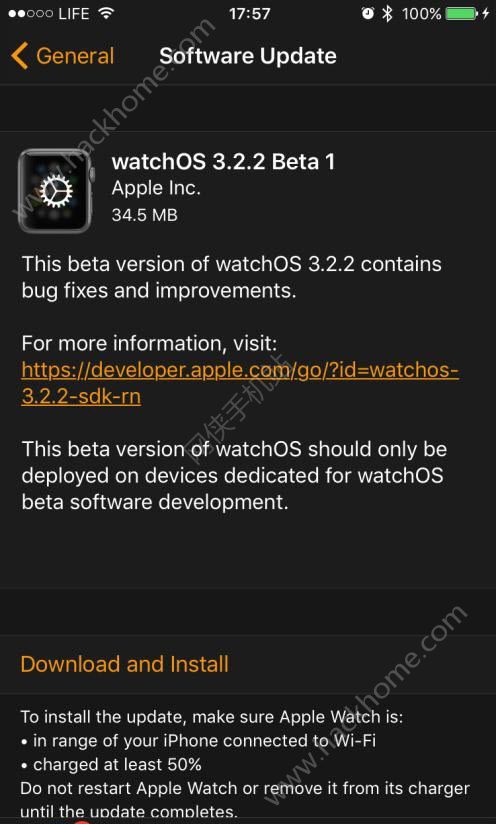Viewport: 496px width, 824px height.
Task: Tap the Wi-Fi status icon
Action: (x=107, y=14)
